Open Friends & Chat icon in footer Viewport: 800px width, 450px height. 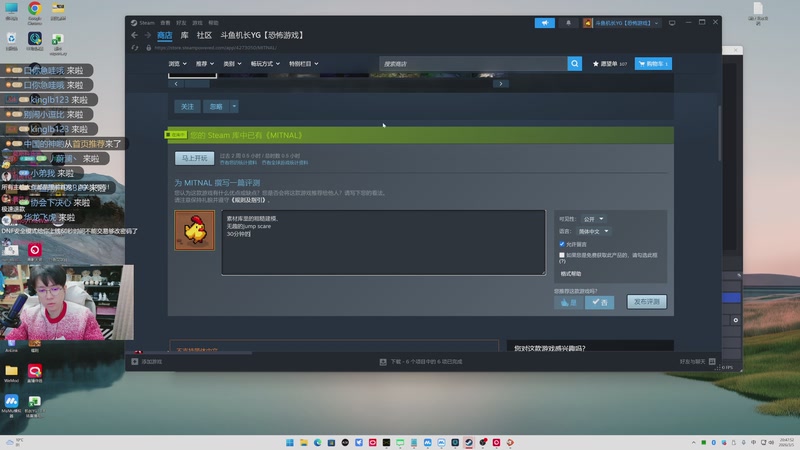pos(712,362)
